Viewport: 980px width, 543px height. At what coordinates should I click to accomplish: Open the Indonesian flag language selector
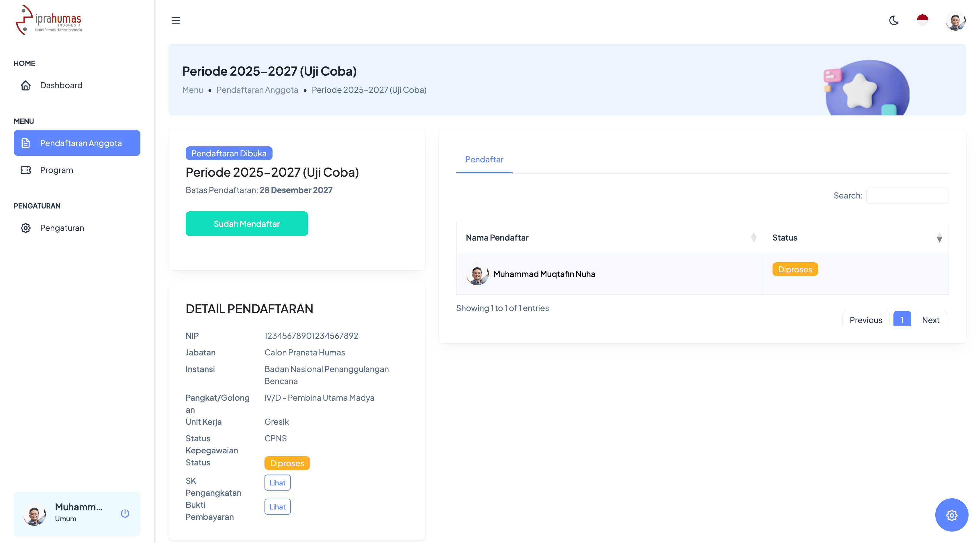point(923,20)
